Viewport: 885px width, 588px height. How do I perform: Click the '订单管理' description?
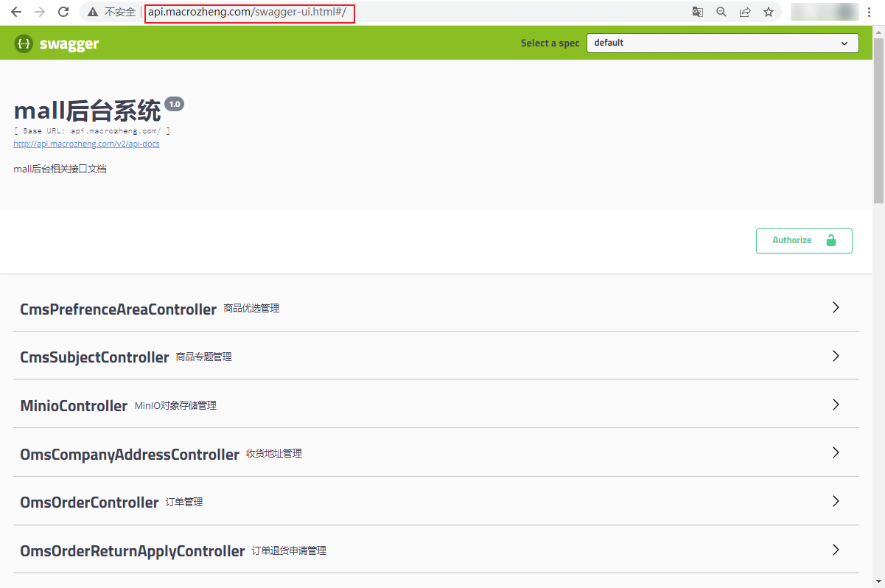coord(184,503)
